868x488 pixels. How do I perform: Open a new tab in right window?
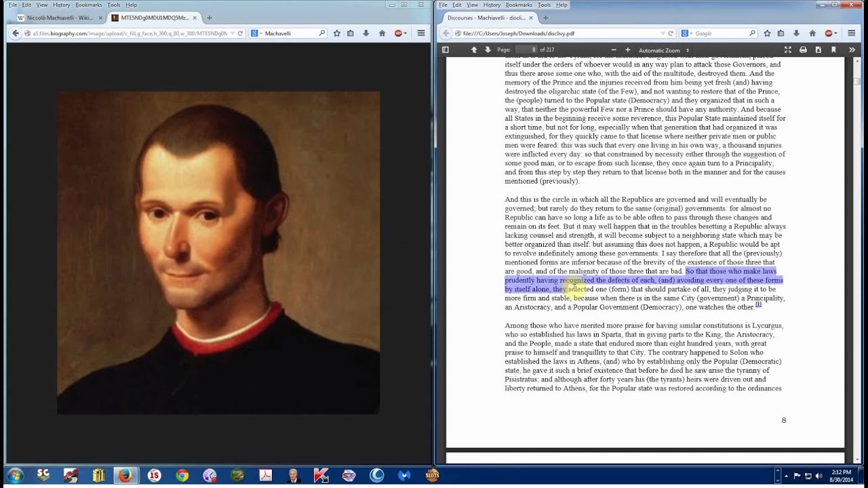(545, 18)
